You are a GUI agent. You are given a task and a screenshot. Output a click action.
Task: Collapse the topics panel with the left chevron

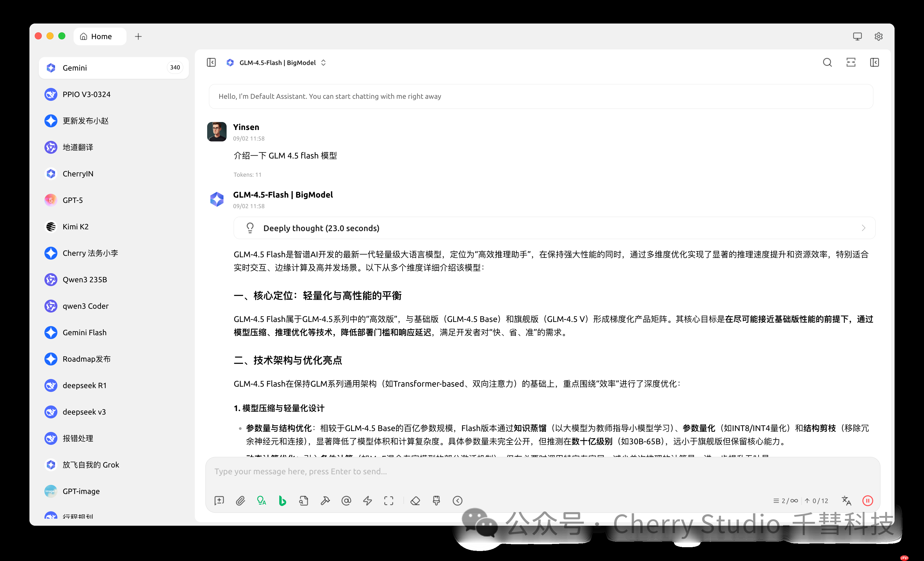coord(211,62)
